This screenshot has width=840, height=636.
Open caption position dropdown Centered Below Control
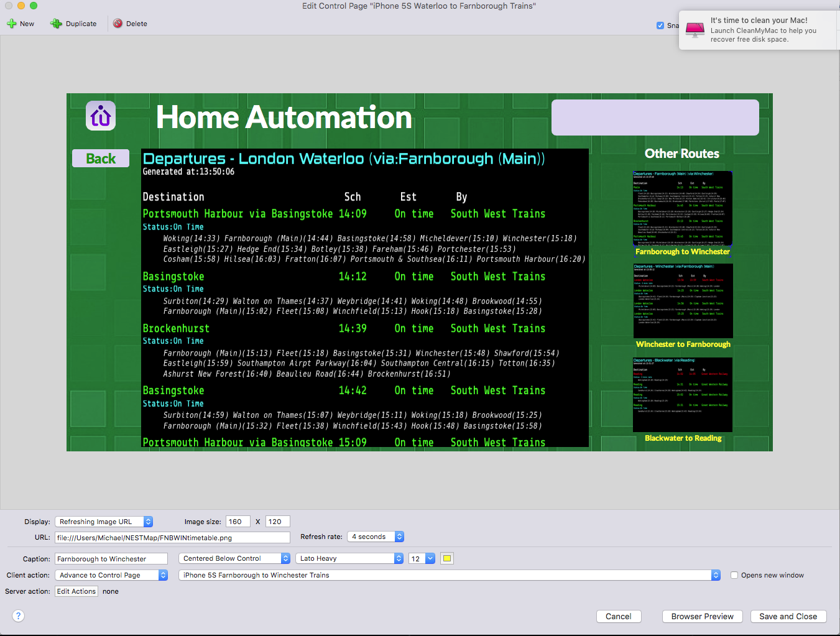pyautogui.click(x=234, y=558)
